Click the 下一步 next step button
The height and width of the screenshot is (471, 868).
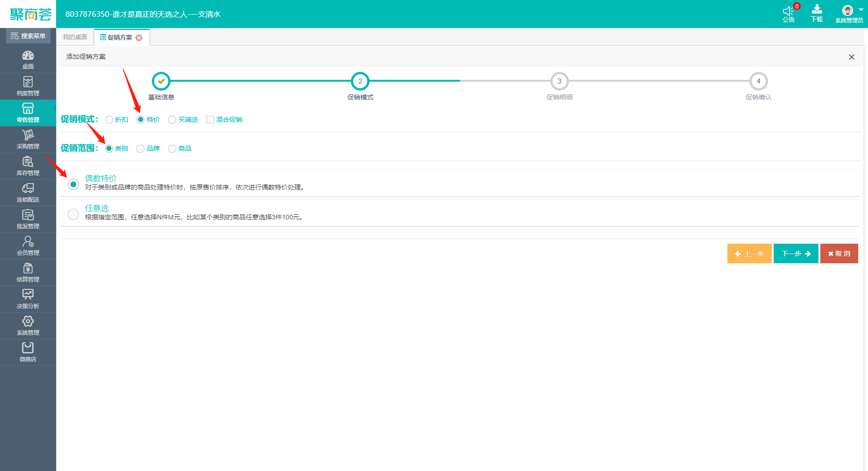(796, 253)
